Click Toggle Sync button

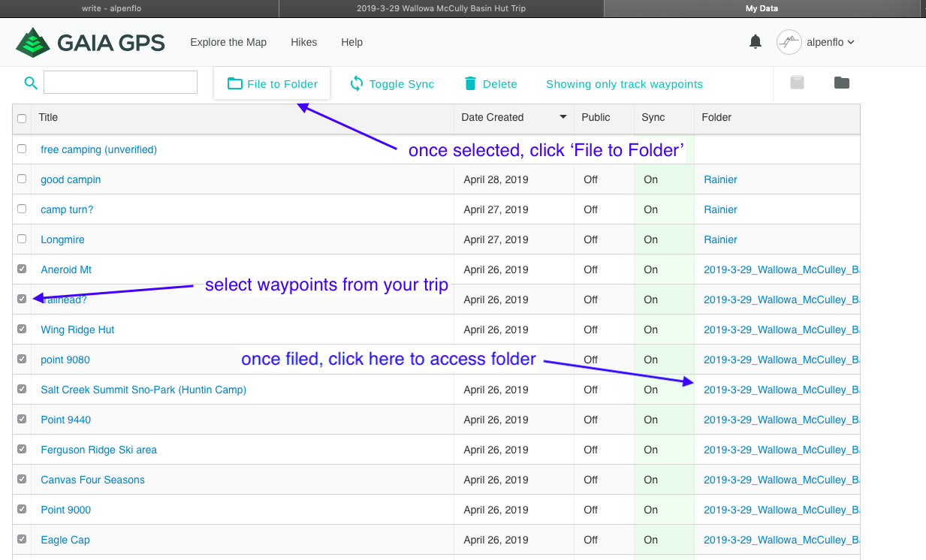(392, 84)
